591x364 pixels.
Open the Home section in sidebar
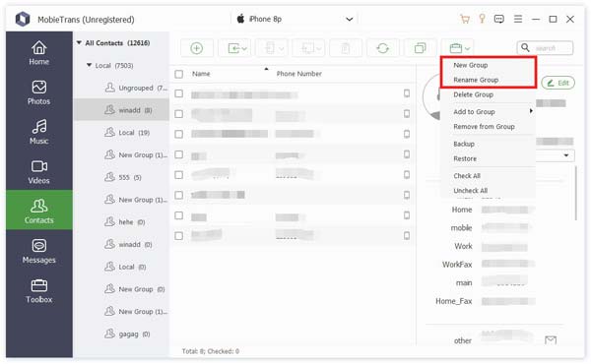click(38, 53)
